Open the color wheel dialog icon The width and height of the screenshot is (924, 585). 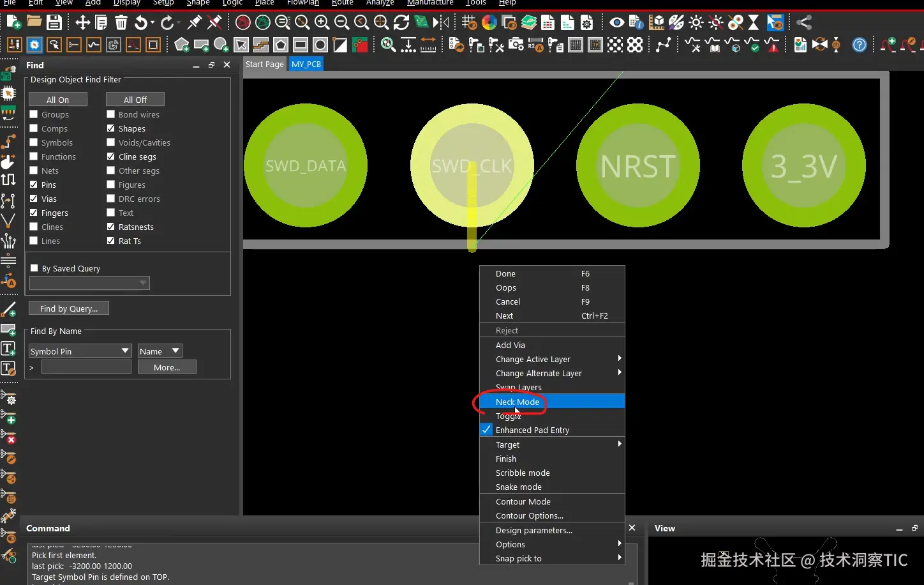489,23
